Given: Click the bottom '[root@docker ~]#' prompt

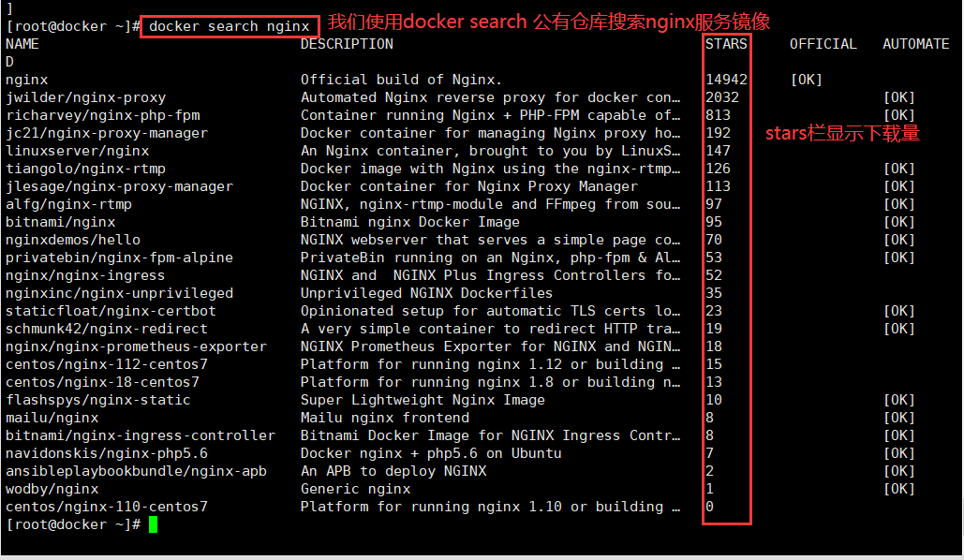Looking at the screenshot, I should click(73, 525).
